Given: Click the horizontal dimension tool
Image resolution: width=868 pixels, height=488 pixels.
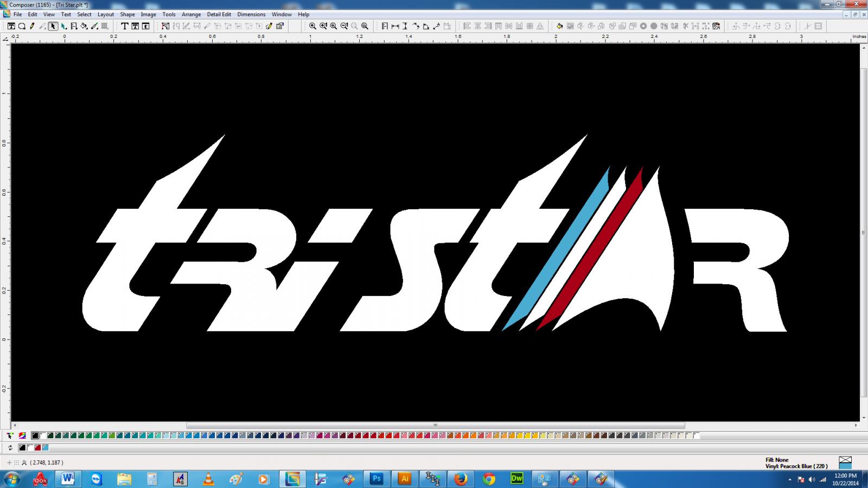Looking at the screenshot, I should [x=395, y=26].
